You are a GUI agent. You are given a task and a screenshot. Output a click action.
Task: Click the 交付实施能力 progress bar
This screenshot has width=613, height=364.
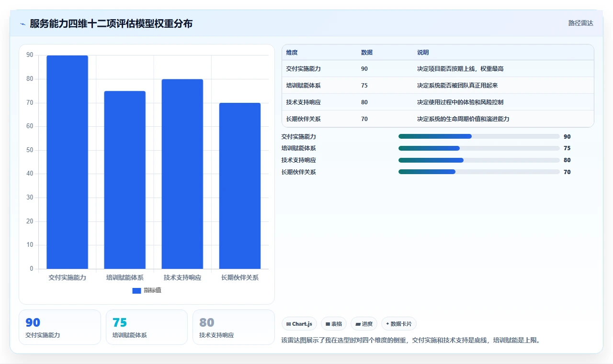click(x=479, y=136)
